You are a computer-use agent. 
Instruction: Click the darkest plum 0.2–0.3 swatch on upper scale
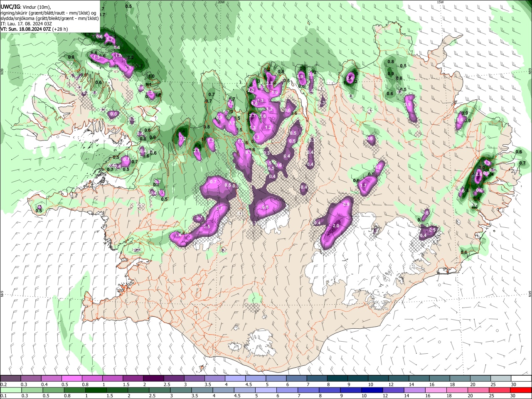pos(10,379)
